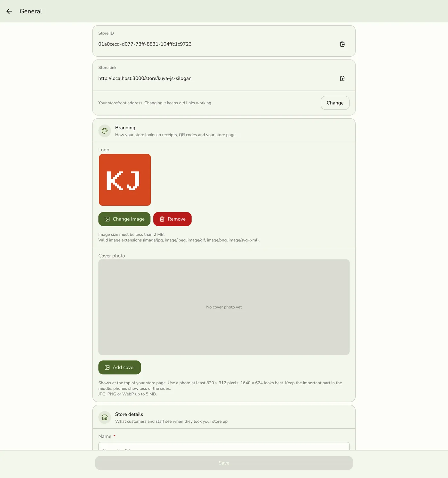The height and width of the screenshot is (478, 448).
Task: Click the Store details section heading
Action: (x=129, y=414)
